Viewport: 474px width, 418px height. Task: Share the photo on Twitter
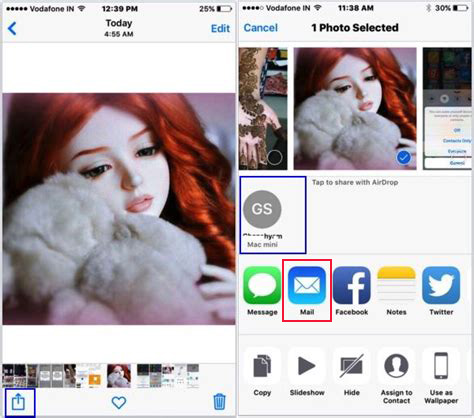441,291
